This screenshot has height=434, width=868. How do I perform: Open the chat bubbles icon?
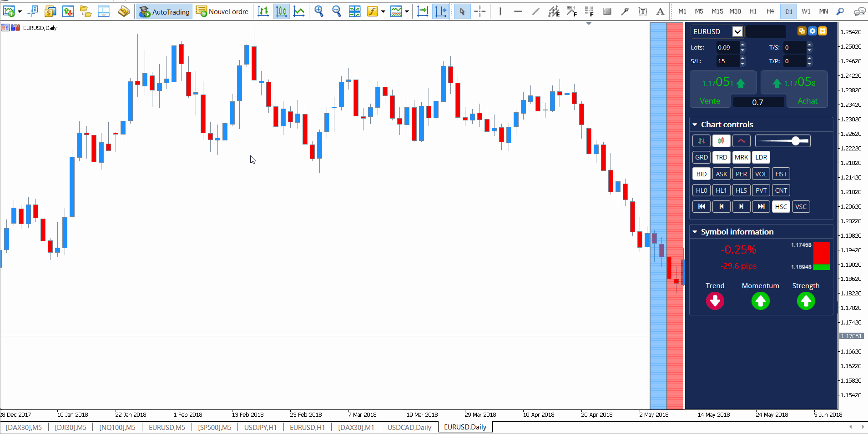859,11
